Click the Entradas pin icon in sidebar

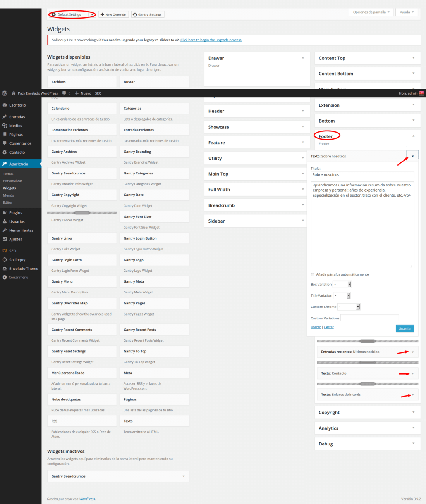(x=5, y=117)
